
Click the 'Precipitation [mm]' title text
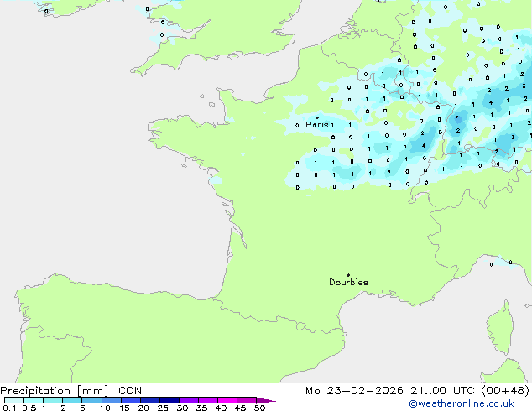pyautogui.click(x=55, y=391)
